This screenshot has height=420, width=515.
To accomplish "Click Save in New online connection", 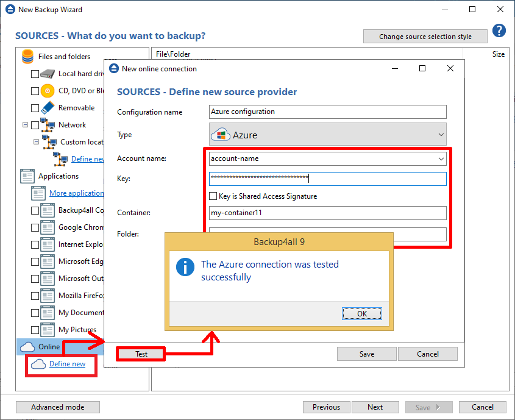I will 366,354.
